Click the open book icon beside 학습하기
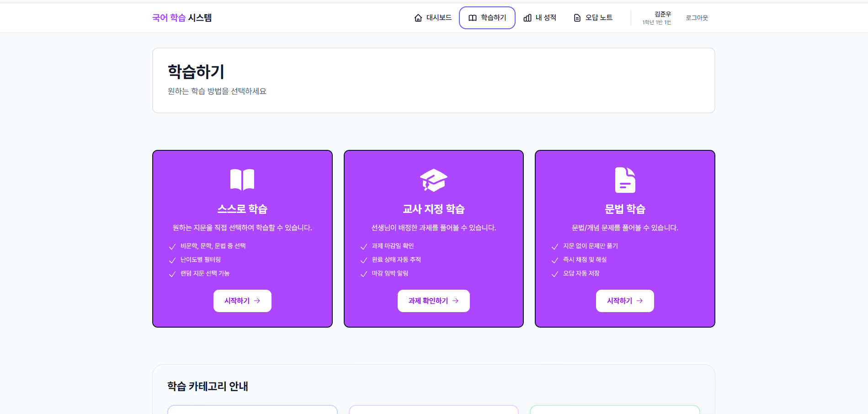 point(472,18)
